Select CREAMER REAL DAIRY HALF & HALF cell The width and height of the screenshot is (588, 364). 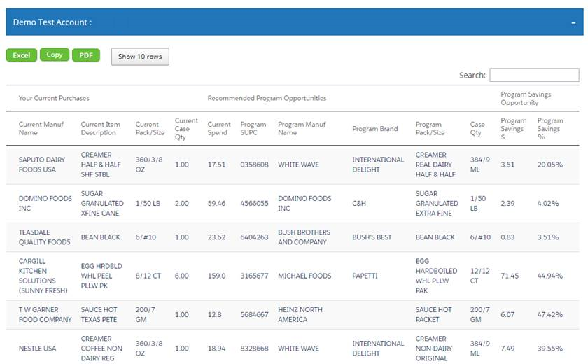click(435, 164)
